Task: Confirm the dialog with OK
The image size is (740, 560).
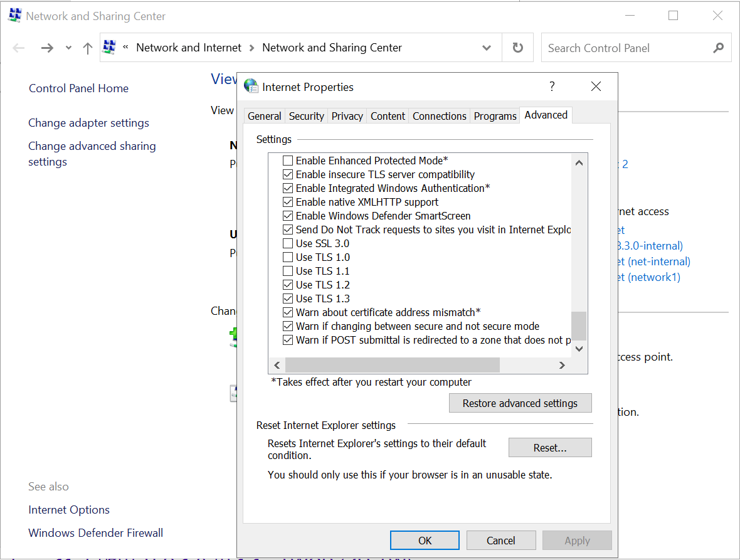Action: 425,540
